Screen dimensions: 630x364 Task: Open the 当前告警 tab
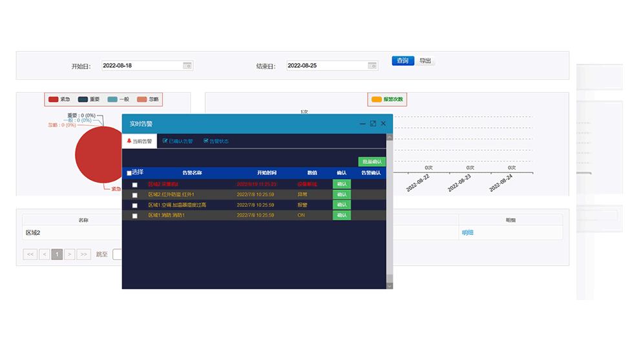(x=140, y=141)
